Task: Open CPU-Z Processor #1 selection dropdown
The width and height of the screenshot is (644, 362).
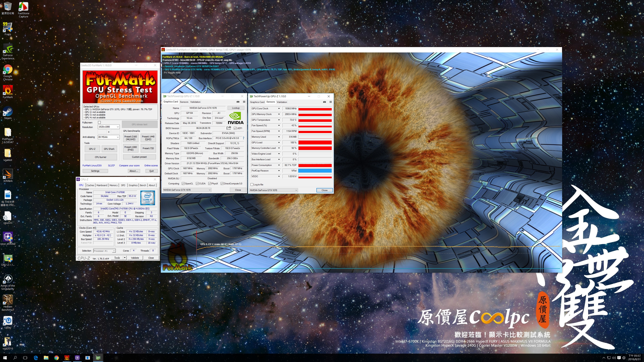Action: [104, 251]
